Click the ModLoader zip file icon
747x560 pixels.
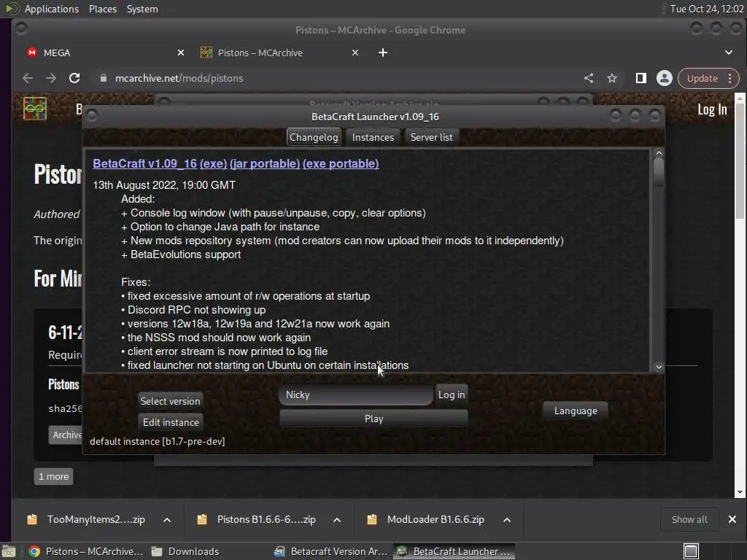click(372, 519)
